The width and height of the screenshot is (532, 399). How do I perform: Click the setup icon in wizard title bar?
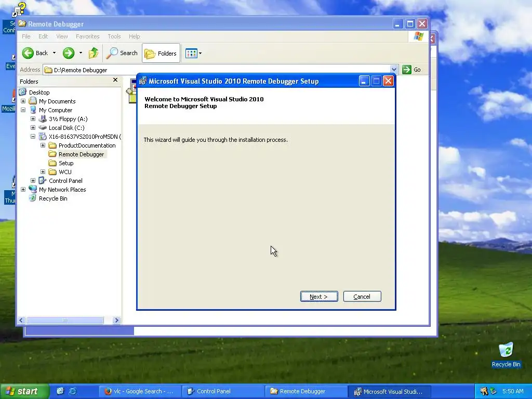143,81
